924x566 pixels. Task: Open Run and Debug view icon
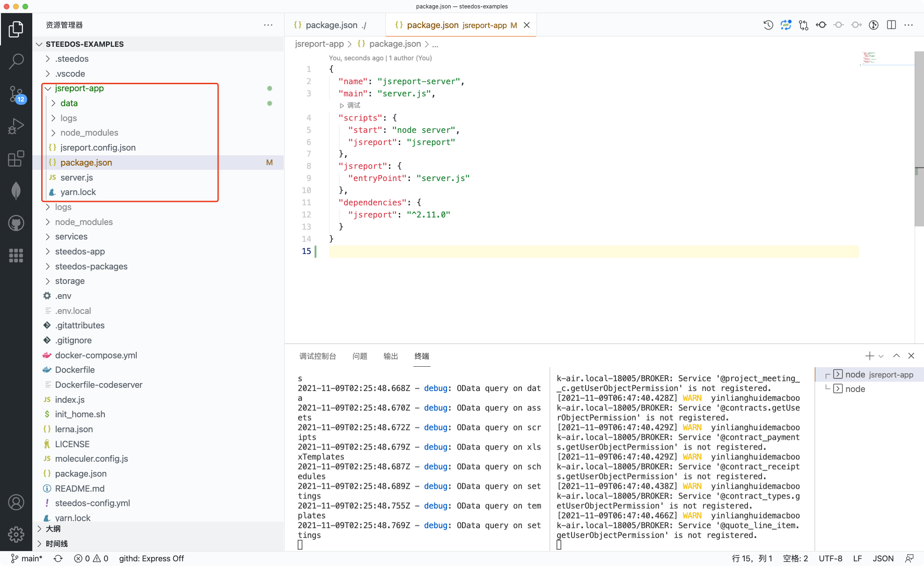pos(16,126)
